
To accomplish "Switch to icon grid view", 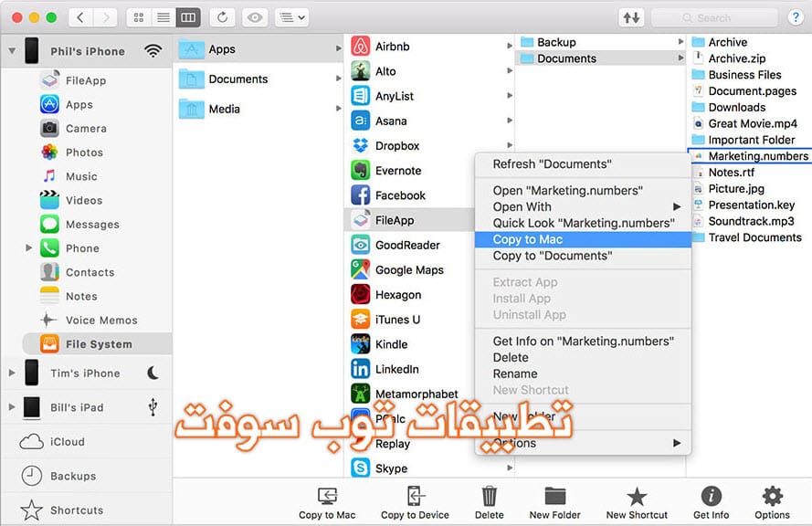I will click(139, 17).
